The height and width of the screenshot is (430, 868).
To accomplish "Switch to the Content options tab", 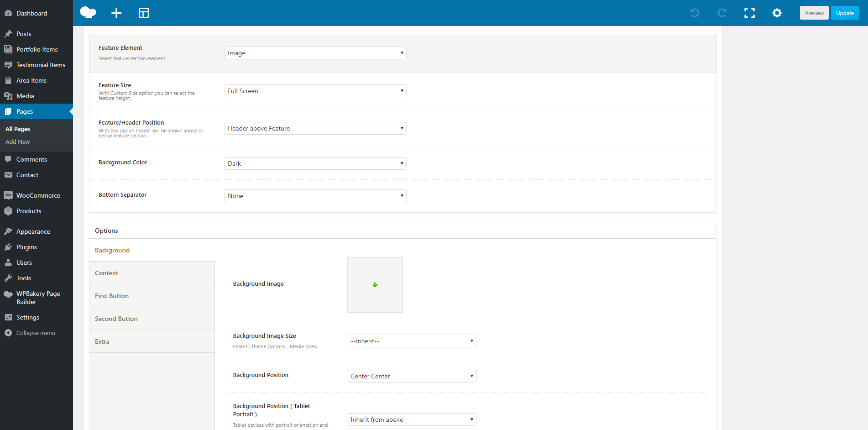I will [152, 273].
